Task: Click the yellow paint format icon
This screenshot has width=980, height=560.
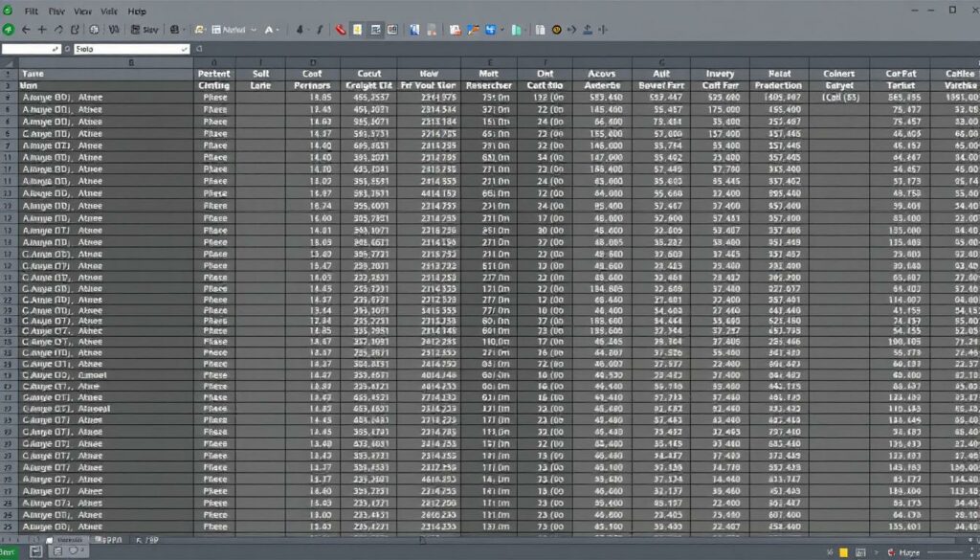Action: click(199, 30)
